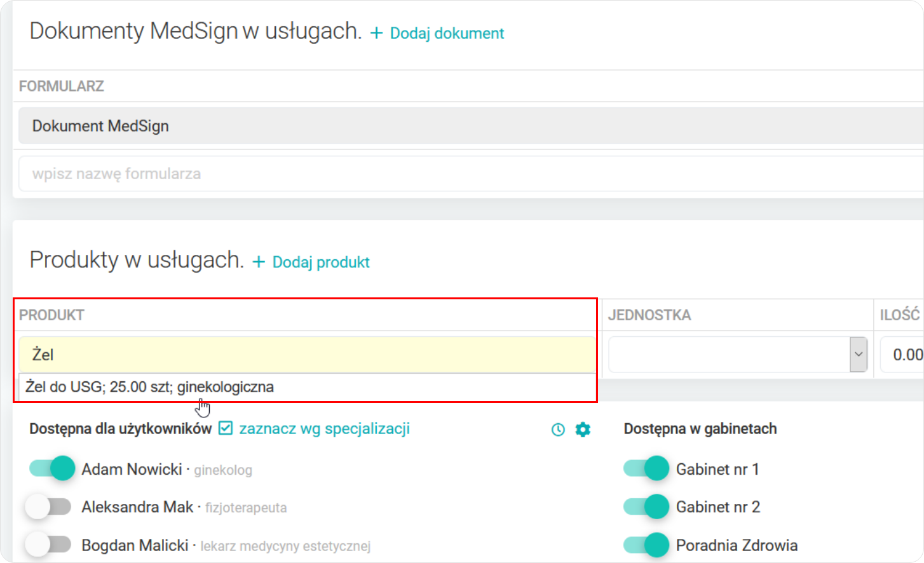Click the Ilość quantity field 0.00
Screen dimensions: 924x563
(x=902, y=355)
